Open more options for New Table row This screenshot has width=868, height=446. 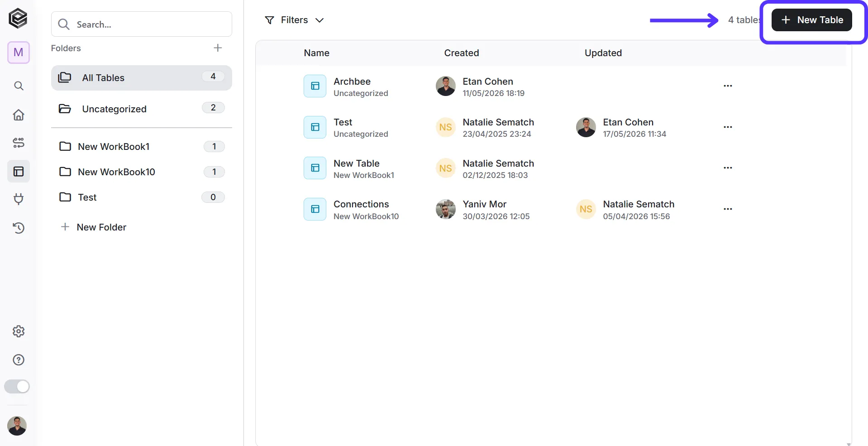click(728, 168)
